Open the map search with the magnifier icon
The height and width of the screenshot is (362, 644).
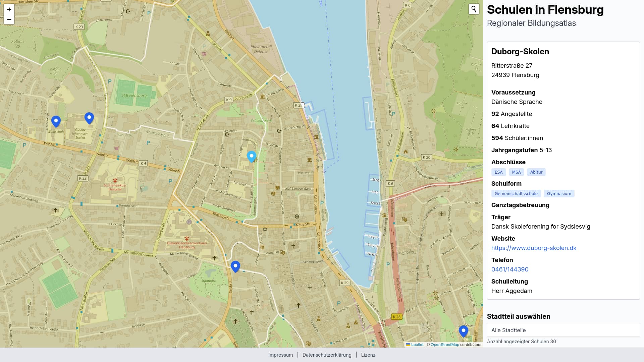[473, 9]
